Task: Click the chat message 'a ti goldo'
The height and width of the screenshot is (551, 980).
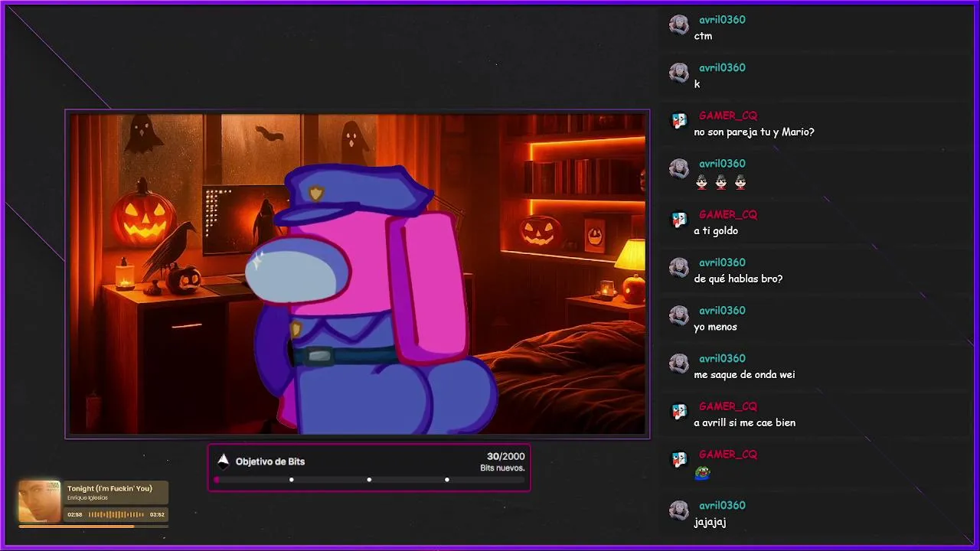Action: [716, 230]
